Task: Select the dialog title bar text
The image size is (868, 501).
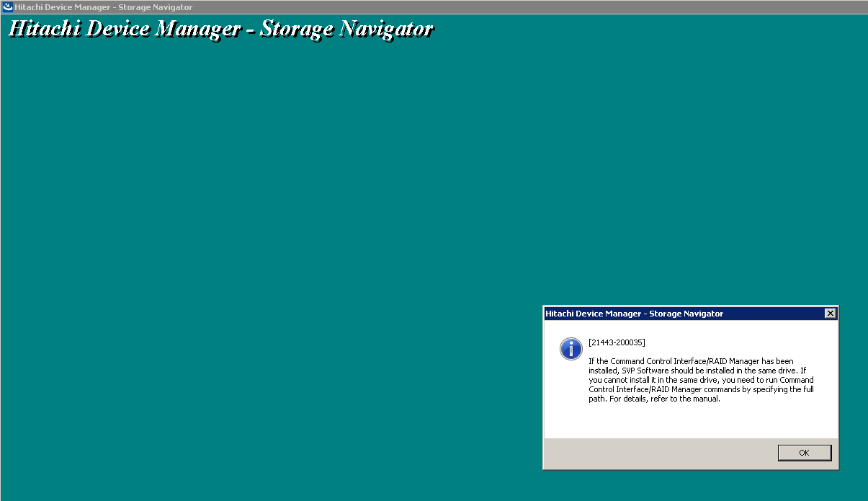Action: point(634,314)
